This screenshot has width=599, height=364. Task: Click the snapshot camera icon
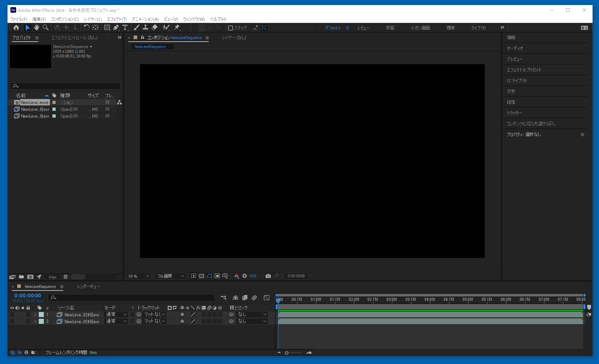click(x=268, y=276)
